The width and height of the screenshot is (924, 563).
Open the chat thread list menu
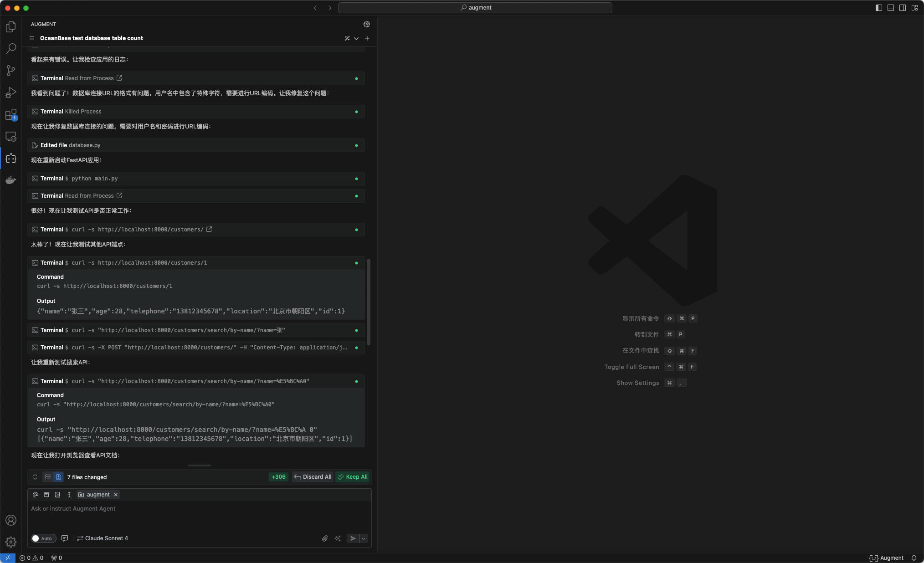32,38
